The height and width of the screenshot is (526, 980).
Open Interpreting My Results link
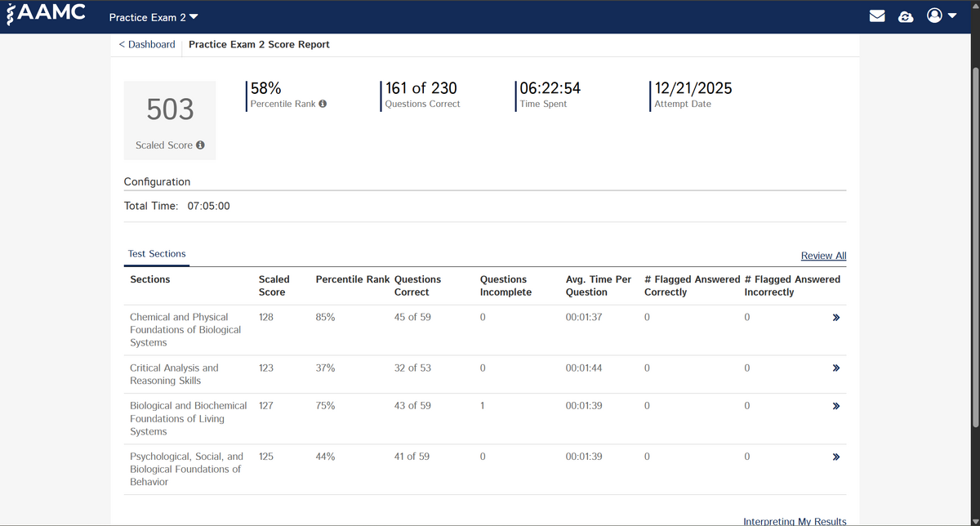(794, 521)
